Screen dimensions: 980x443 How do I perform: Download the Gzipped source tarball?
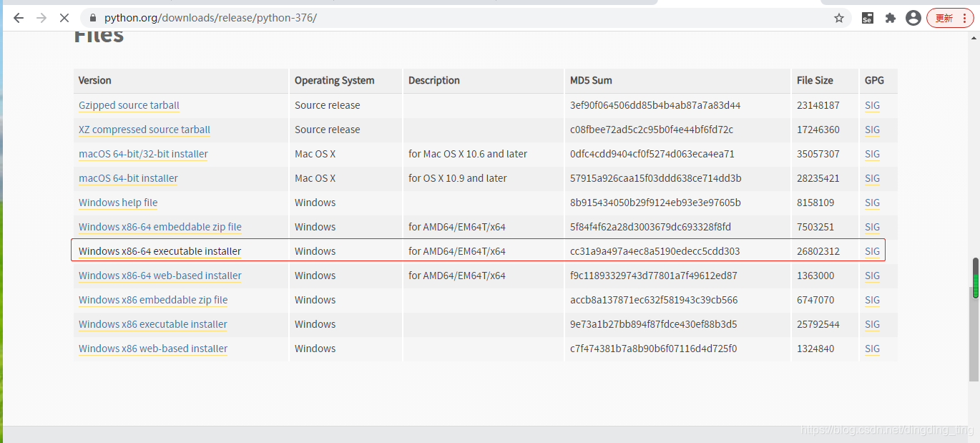(x=129, y=105)
